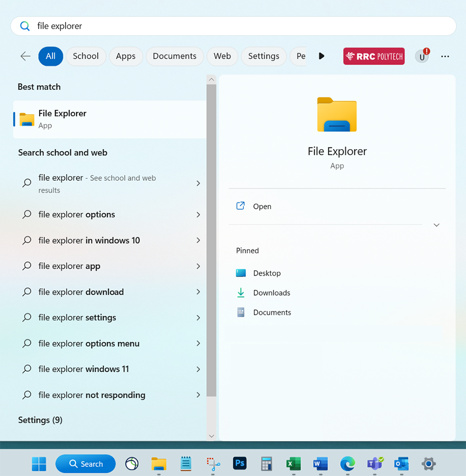The height and width of the screenshot is (476, 466).
Task: Open Outlook from the taskbar
Action: click(401, 464)
